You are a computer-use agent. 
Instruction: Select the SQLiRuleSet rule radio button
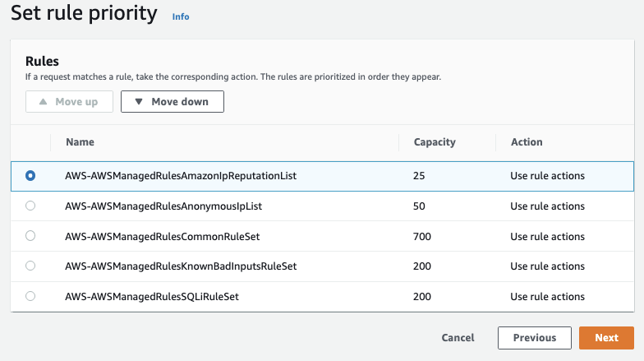click(x=30, y=296)
